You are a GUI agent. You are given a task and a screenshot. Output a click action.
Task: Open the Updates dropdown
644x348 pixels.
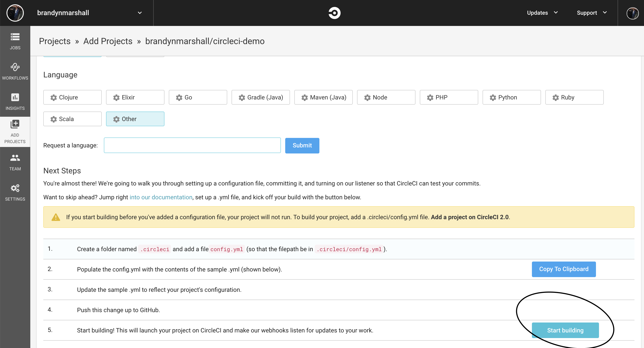click(542, 13)
